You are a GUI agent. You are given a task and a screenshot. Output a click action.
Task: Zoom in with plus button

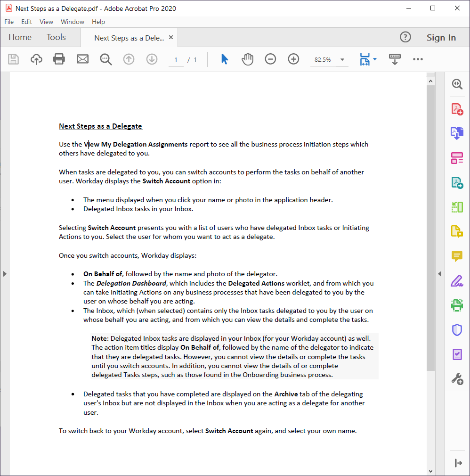coord(293,59)
